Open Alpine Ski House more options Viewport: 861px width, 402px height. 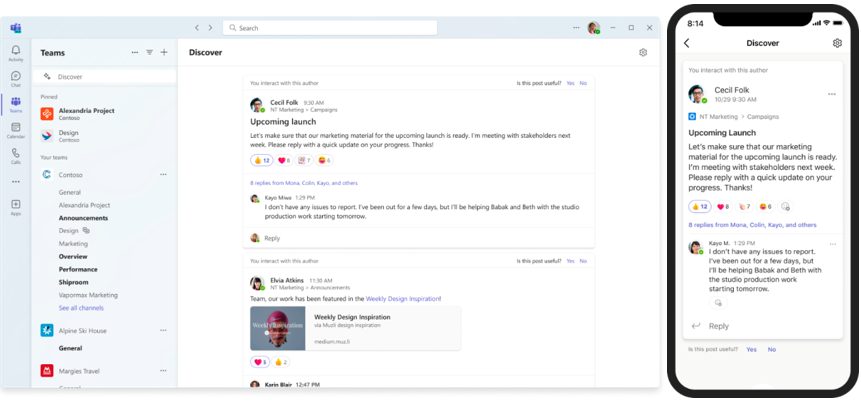tap(163, 331)
